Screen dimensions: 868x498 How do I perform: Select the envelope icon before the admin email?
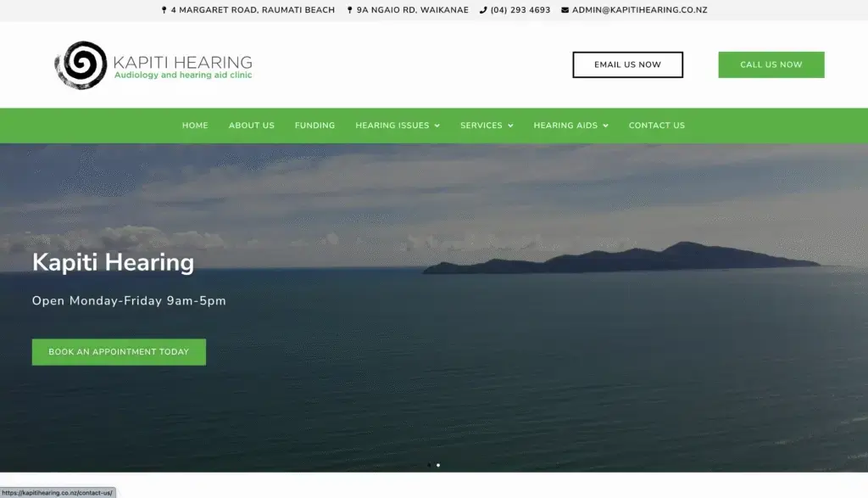pos(564,10)
